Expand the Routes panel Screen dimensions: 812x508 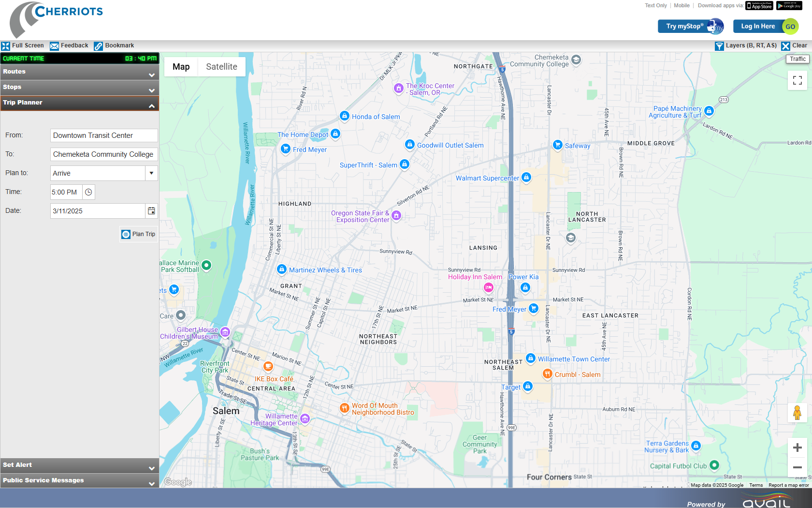click(79, 72)
